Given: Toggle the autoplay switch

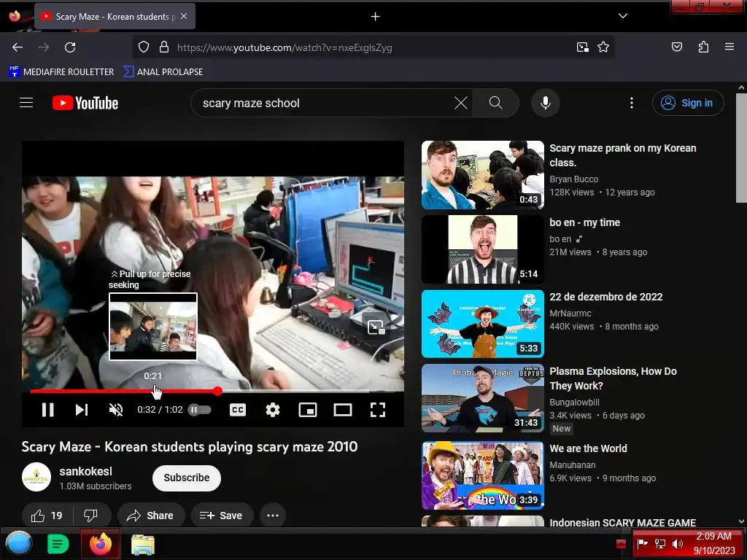Looking at the screenshot, I should pos(200,410).
